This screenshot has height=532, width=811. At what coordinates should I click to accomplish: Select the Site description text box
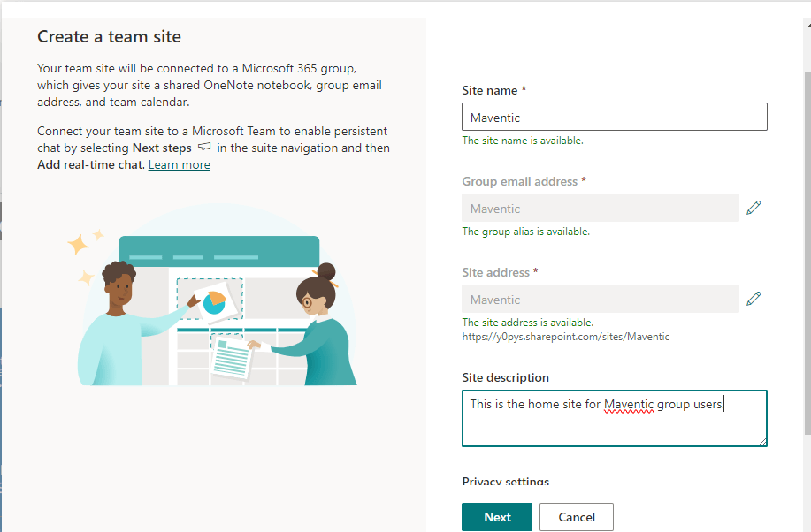point(614,417)
